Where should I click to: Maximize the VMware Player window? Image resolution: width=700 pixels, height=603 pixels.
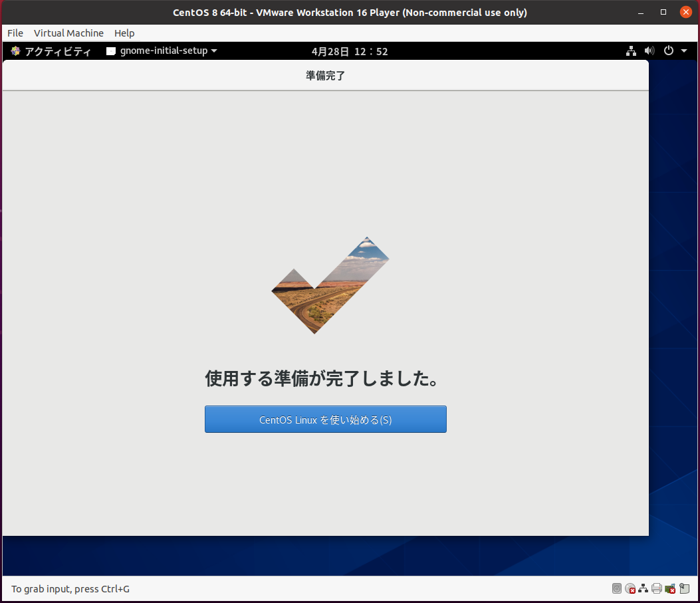click(x=663, y=13)
